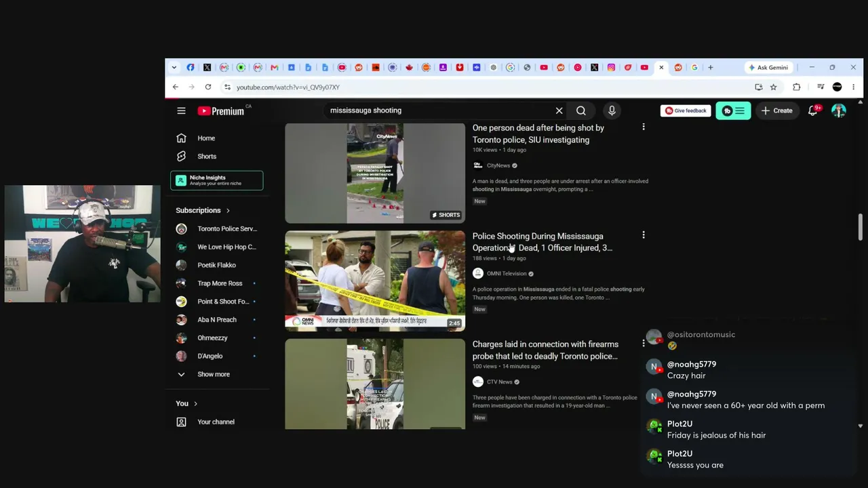868x488 pixels.
Task: Open a new browser tab with plus
Action: point(711,68)
